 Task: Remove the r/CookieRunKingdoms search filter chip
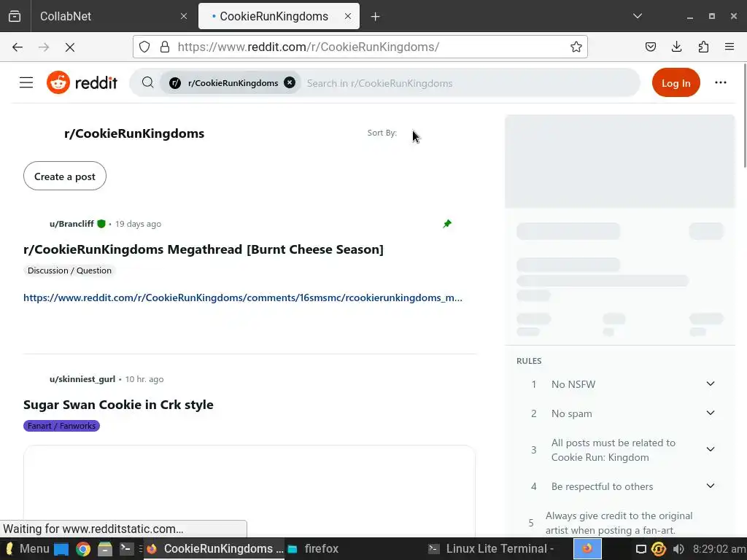pos(290,83)
